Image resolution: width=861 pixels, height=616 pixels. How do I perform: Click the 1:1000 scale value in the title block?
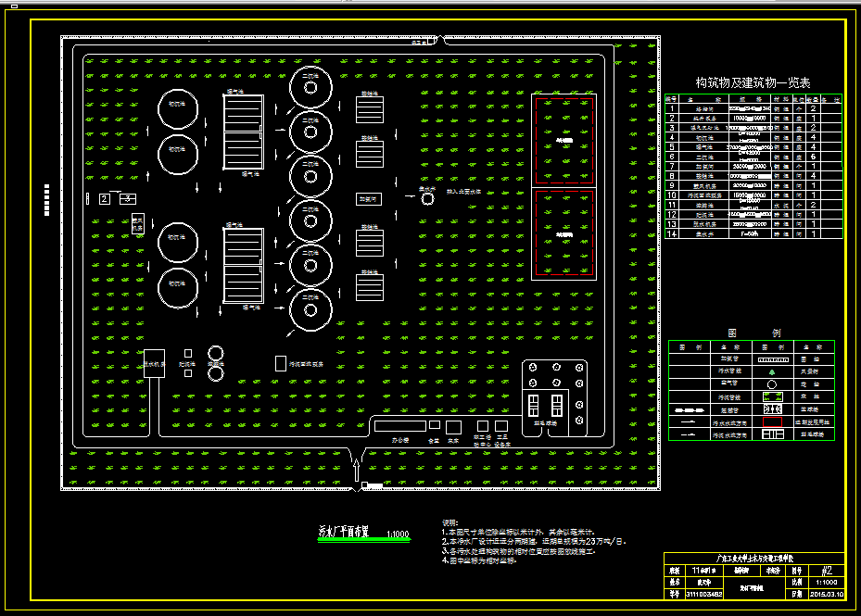click(x=826, y=582)
